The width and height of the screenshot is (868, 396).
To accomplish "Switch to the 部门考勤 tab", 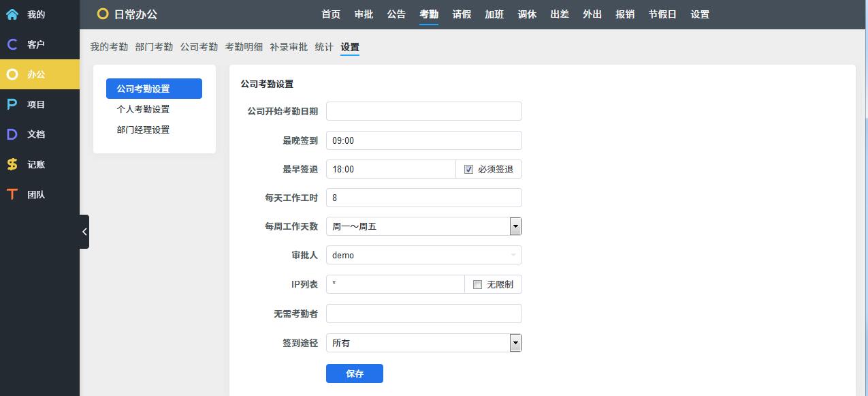I will [154, 47].
